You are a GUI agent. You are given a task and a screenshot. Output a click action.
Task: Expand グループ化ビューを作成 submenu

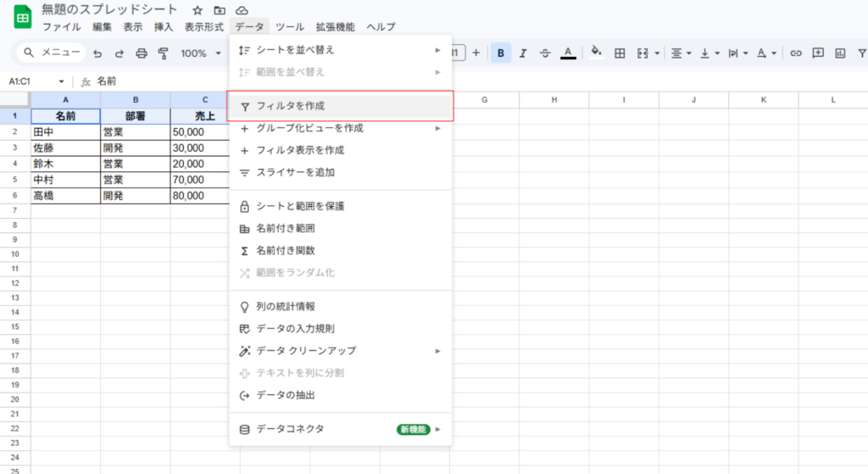point(341,128)
